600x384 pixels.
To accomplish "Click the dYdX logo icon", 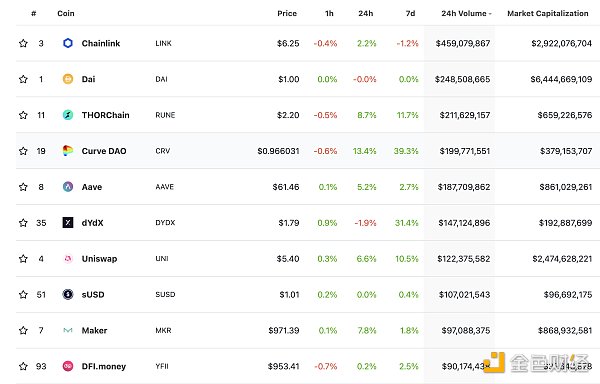I will coord(68,223).
